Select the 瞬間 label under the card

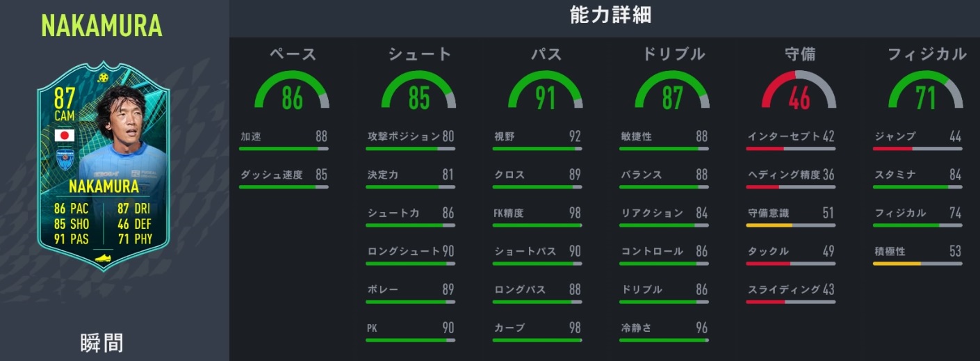click(103, 344)
